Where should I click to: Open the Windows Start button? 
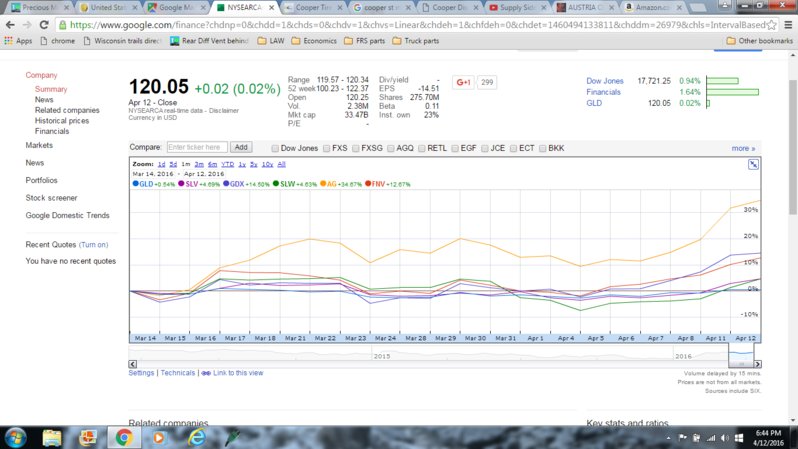[15, 438]
